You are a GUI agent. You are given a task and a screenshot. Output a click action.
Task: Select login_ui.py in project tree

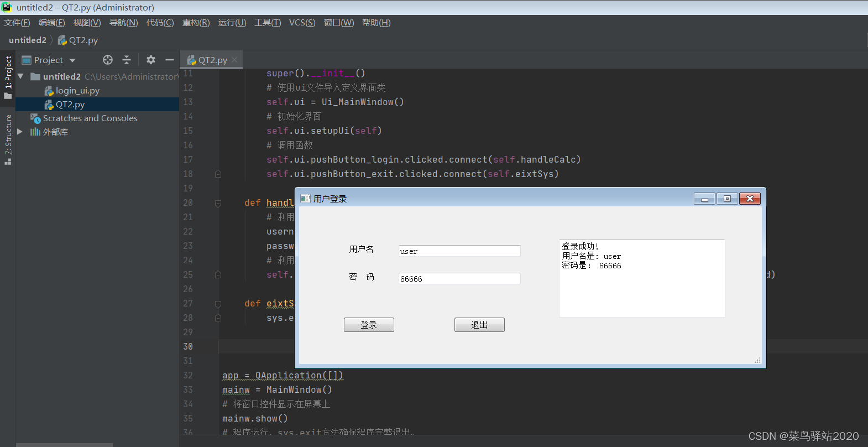pyautogui.click(x=77, y=91)
